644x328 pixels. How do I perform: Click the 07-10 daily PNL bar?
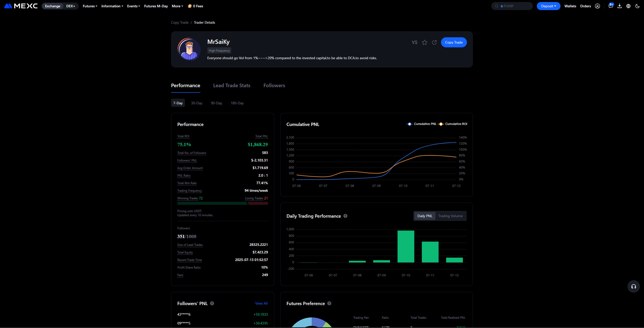pos(406,246)
